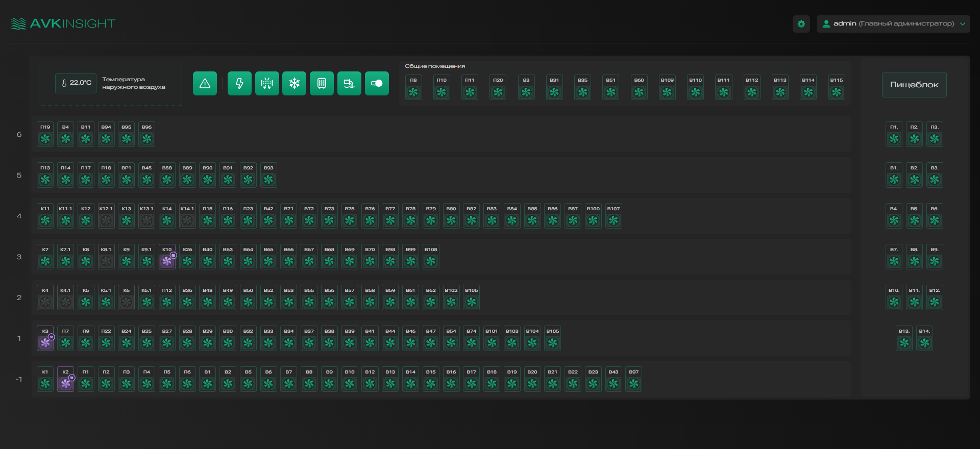Select fan unit В106 on floor 2
Screen dimensions: 980x449
click(x=472, y=297)
